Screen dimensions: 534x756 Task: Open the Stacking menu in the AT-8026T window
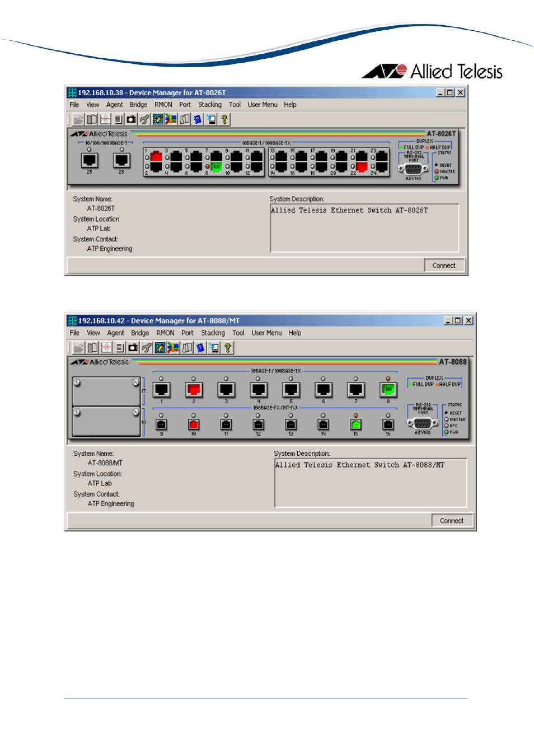pos(210,105)
